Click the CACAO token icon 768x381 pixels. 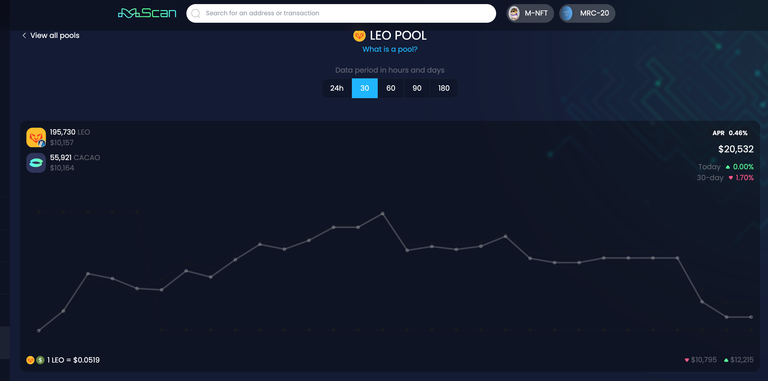coord(36,163)
